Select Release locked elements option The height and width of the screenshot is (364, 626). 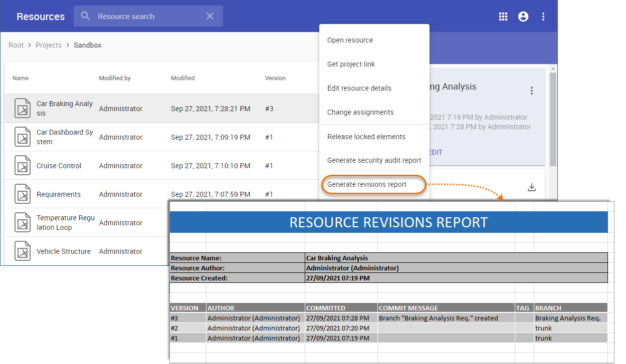coord(366,137)
